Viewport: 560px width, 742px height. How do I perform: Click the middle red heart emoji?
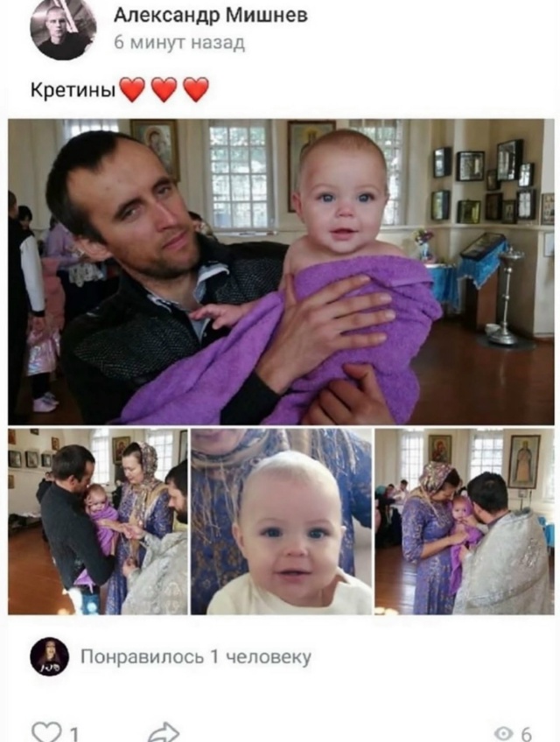tap(164, 89)
